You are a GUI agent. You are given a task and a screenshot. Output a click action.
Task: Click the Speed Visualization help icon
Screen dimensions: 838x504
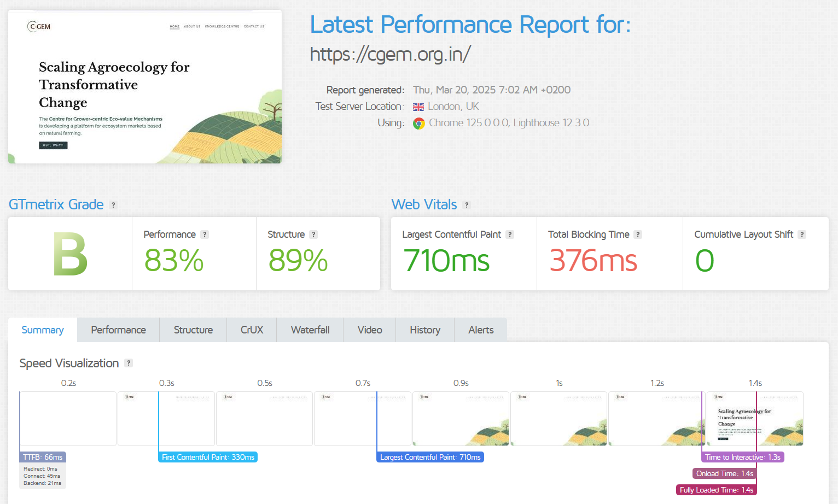point(129,363)
